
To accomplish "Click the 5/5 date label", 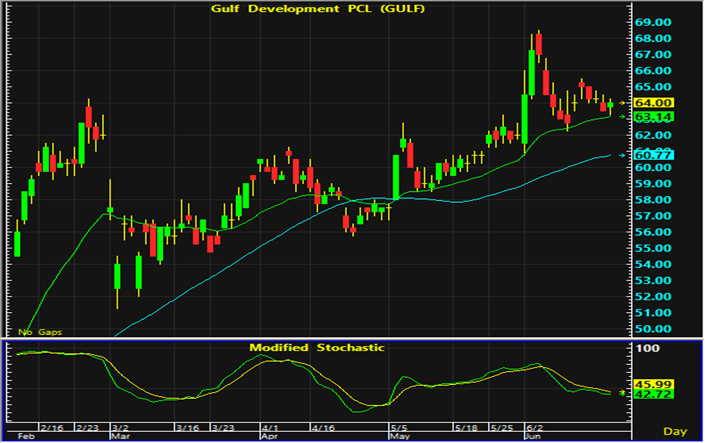I will pyautogui.click(x=399, y=428).
